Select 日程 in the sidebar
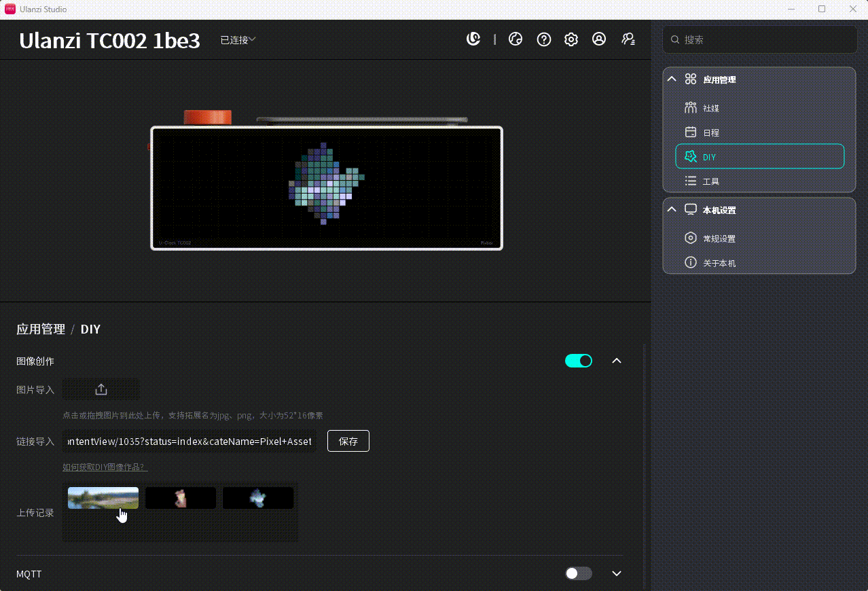The image size is (868, 591). point(759,132)
